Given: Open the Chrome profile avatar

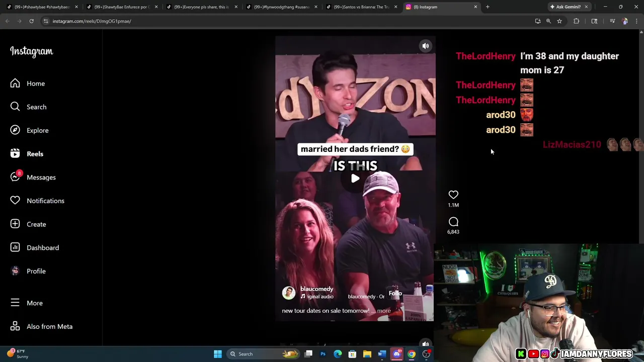Looking at the screenshot, I should (x=625, y=21).
